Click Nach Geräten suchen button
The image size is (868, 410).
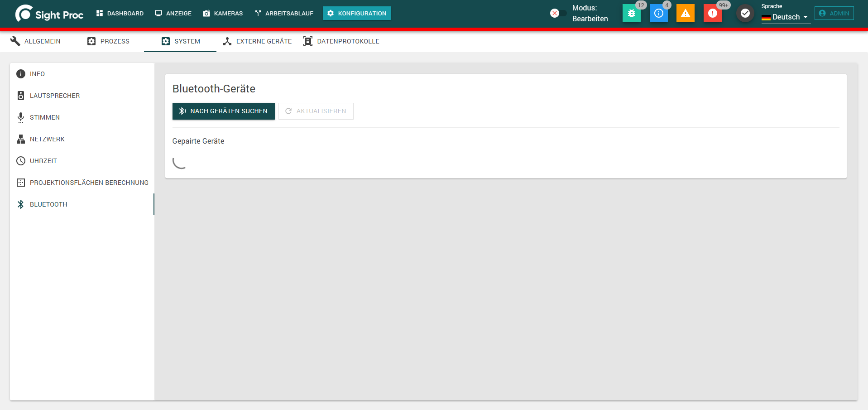(x=224, y=111)
